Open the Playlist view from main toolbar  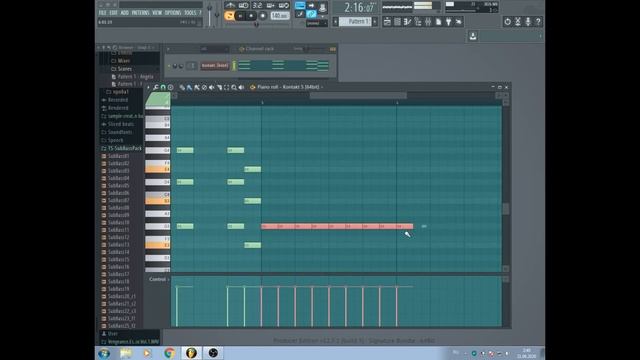(387, 22)
